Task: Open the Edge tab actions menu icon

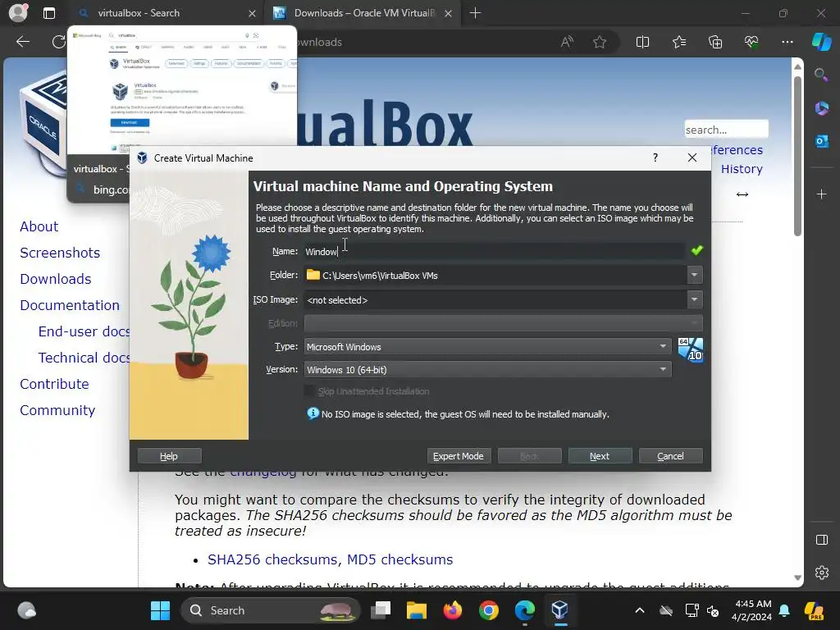Action: 48,13
